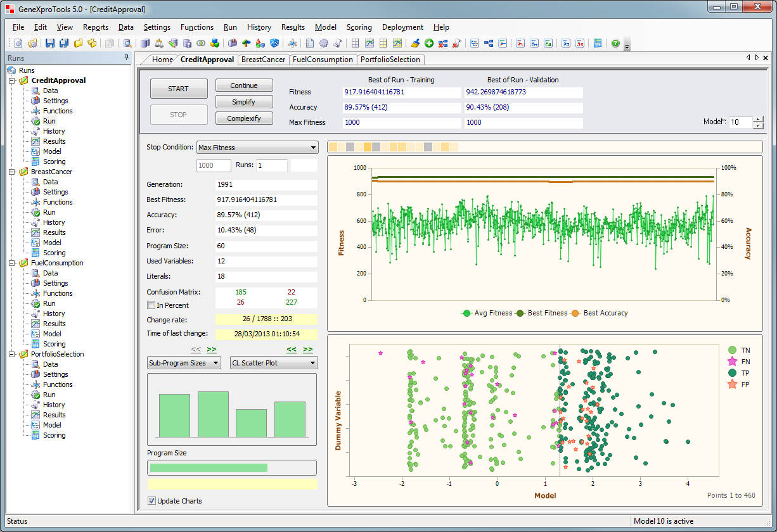The height and width of the screenshot is (532, 777).
Task: Select the Runs root tree item
Action: point(27,70)
